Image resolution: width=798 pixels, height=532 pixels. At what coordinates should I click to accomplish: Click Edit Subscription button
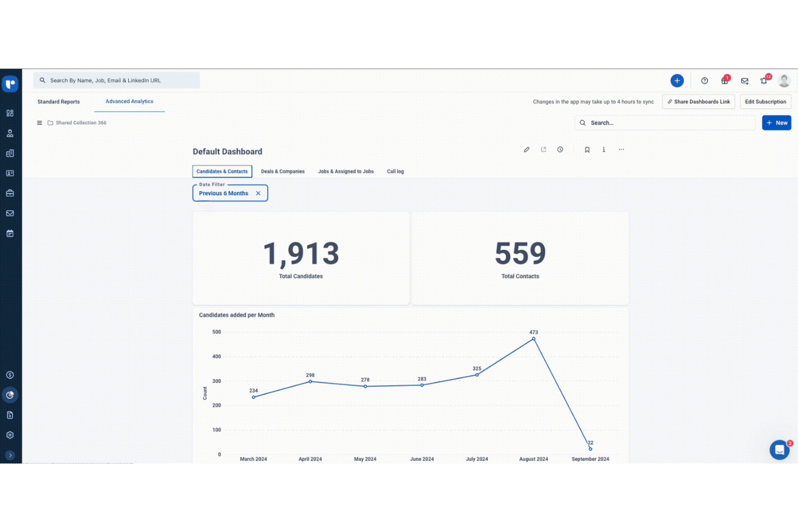pyautogui.click(x=766, y=102)
